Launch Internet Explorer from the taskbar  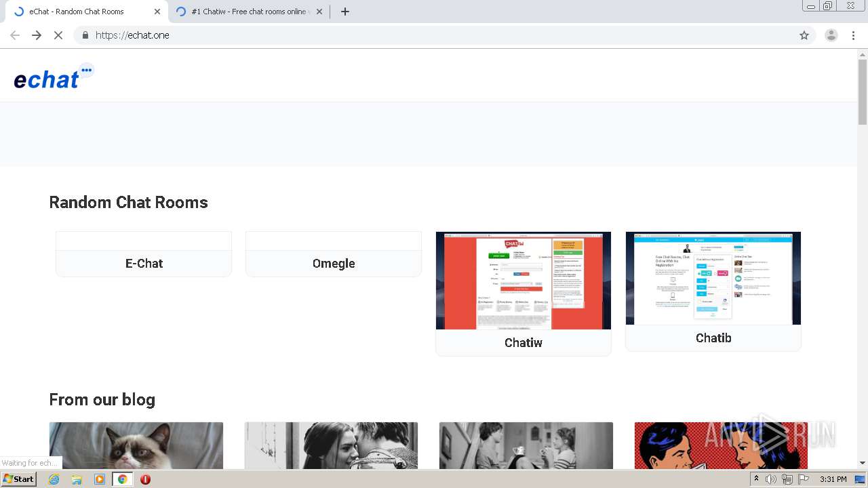54,479
